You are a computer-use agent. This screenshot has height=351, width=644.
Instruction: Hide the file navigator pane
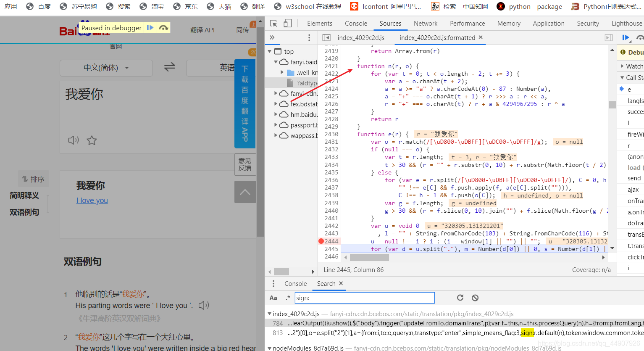point(326,38)
